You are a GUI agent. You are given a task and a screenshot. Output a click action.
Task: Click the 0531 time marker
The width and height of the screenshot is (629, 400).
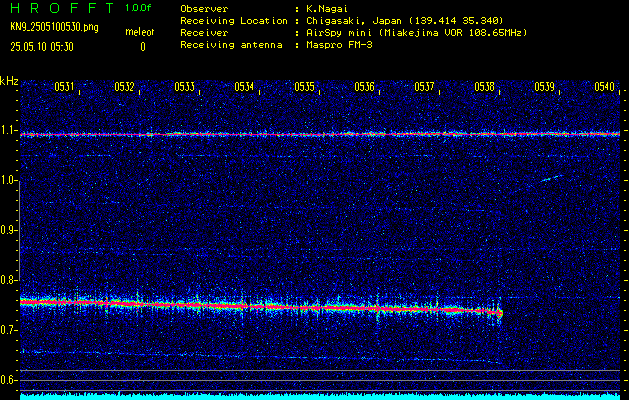(64, 87)
